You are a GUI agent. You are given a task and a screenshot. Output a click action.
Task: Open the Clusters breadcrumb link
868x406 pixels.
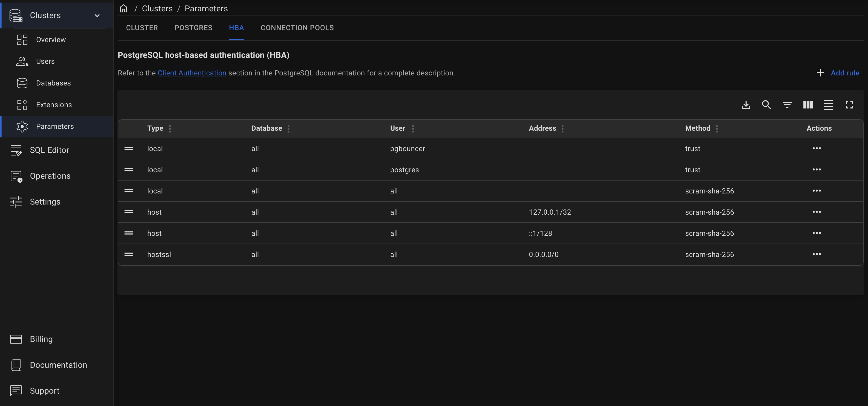(x=157, y=9)
